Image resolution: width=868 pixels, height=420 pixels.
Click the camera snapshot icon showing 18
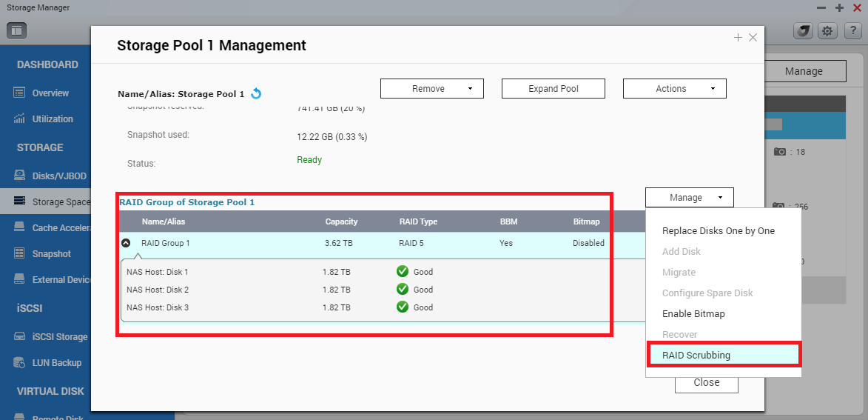779,151
